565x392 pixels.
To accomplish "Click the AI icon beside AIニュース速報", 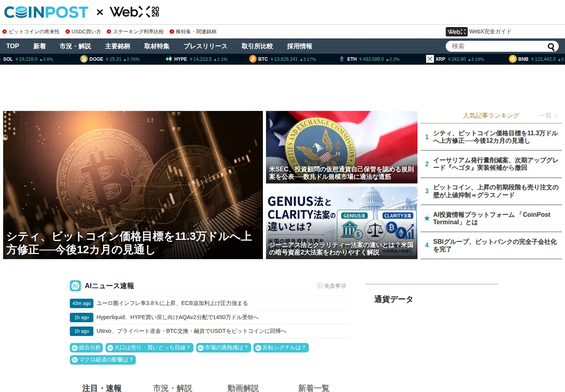I will (x=75, y=286).
